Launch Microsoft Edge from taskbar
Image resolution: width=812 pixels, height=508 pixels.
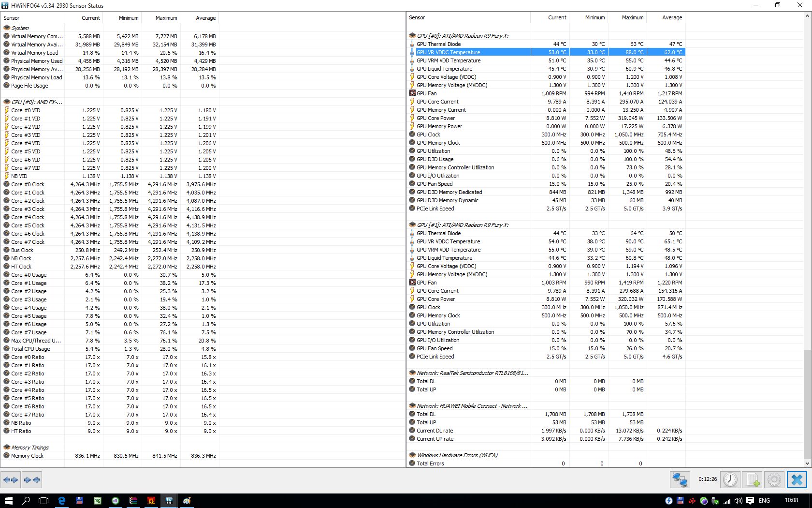(x=62, y=501)
